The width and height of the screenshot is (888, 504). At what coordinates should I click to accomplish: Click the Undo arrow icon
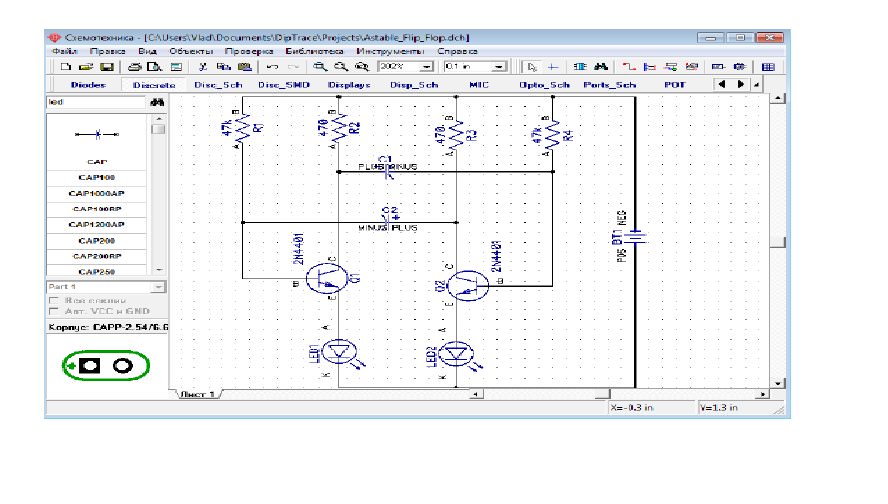tap(272, 67)
